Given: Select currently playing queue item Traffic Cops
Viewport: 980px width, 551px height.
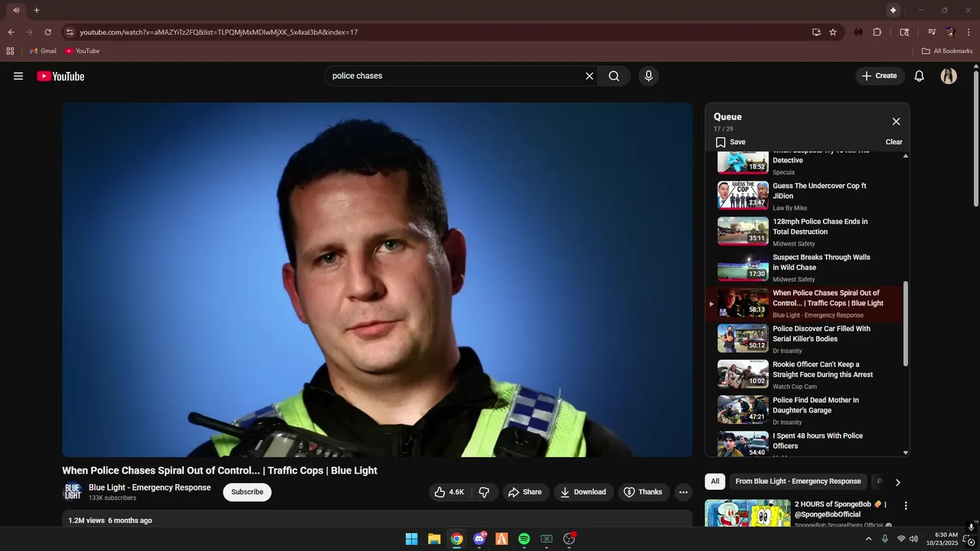Looking at the screenshot, I should [x=802, y=303].
